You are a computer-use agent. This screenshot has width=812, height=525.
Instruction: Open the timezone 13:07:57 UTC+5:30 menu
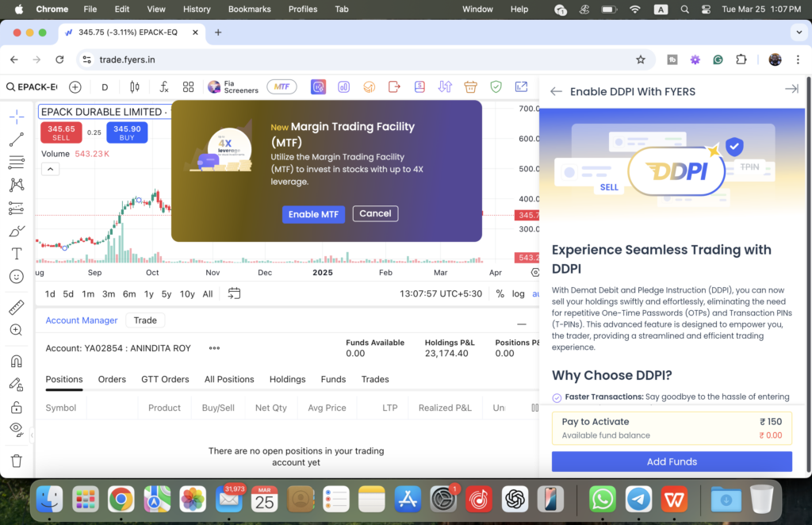[441, 293]
